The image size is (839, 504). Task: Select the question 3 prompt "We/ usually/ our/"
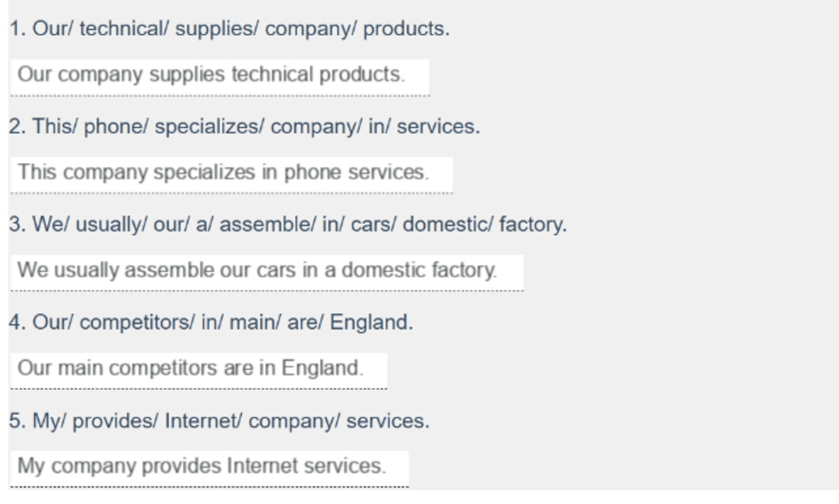click(288, 225)
